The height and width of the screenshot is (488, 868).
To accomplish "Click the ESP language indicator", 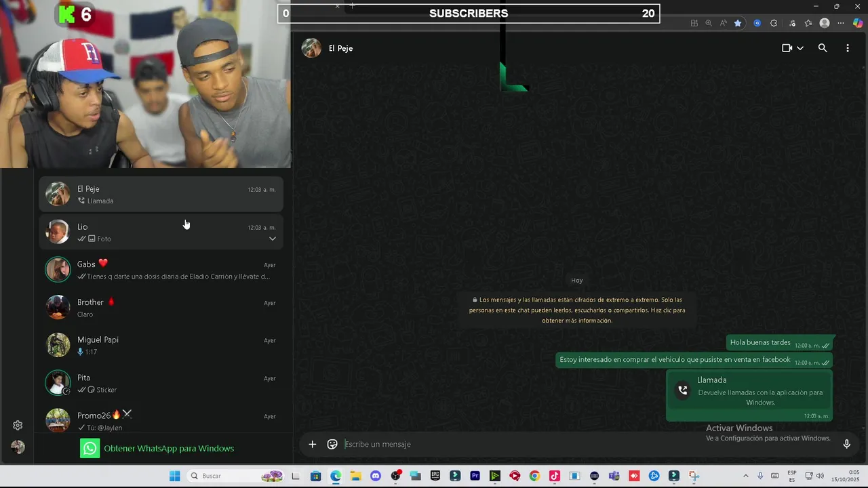I will click(x=792, y=476).
